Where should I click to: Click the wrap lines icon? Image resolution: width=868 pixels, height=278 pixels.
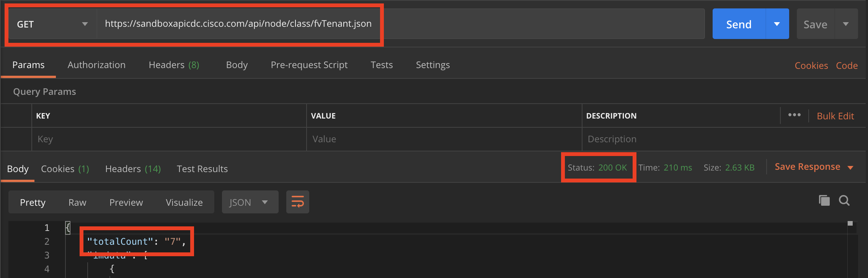pos(297,202)
